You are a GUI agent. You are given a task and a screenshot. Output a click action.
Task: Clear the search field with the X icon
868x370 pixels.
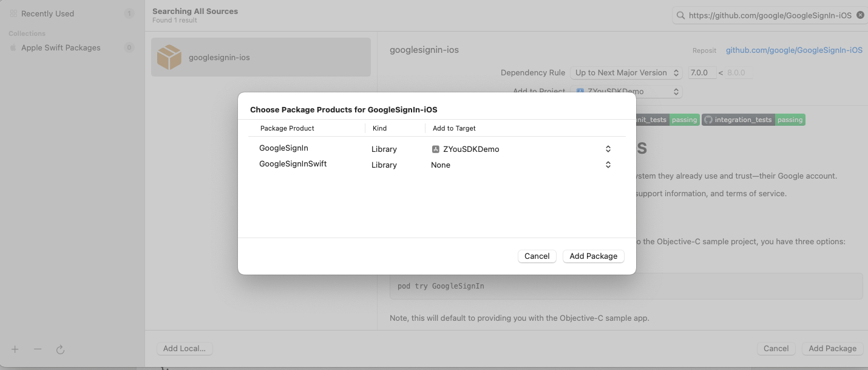[x=860, y=15]
